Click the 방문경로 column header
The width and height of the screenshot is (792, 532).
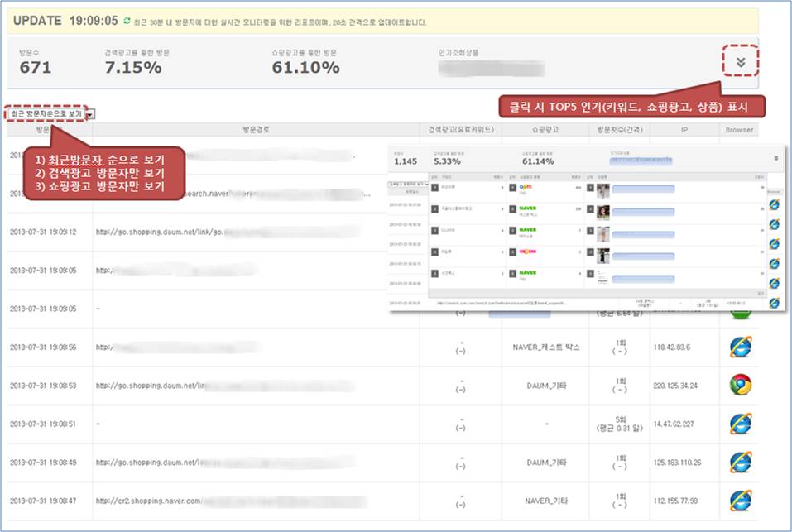(x=256, y=130)
